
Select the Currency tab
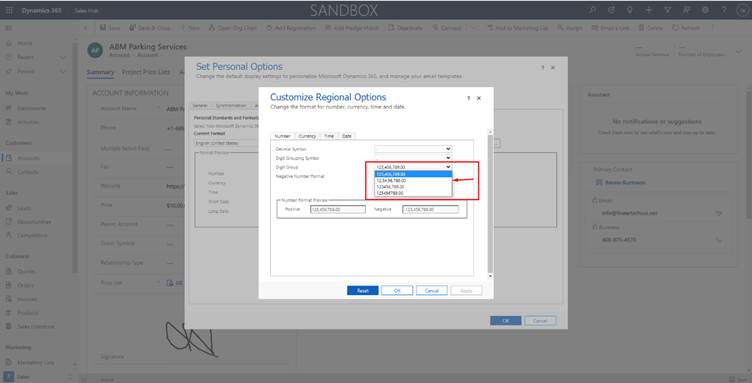coord(307,136)
